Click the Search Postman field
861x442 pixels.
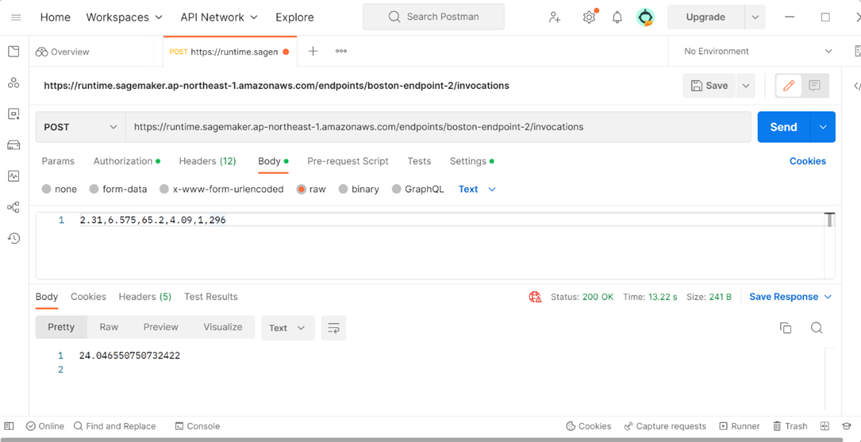tap(433, 16)
